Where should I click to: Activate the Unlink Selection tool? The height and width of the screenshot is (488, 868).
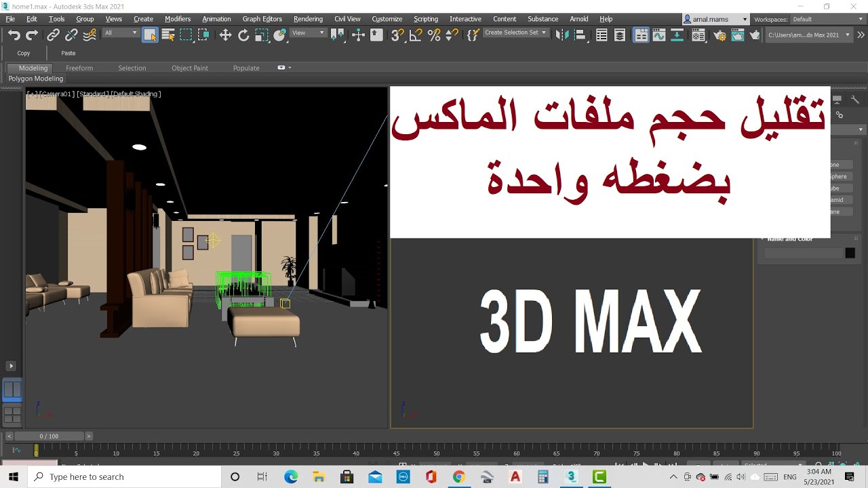[x=71, y=35]
